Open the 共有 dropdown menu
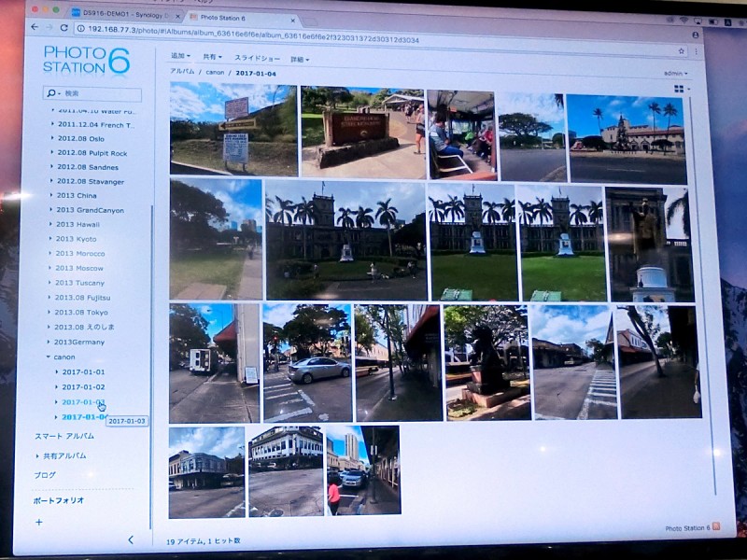Screen dimensions: 747x560 (213, 57)
